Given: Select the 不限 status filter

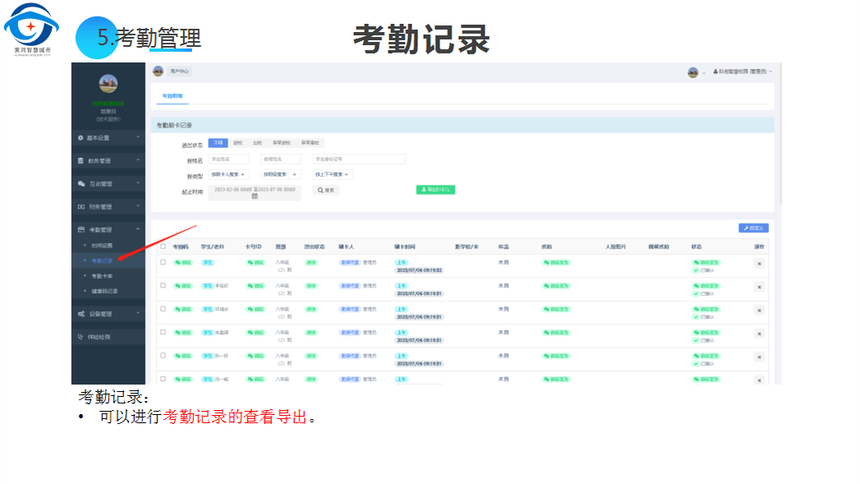Looking at the screenshot, I should [218, 143].
